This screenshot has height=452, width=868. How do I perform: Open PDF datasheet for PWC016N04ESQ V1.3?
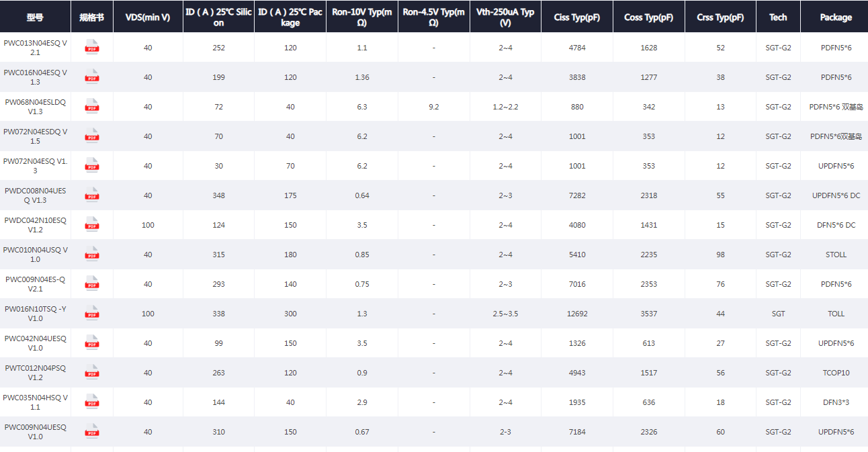point(92,77)
